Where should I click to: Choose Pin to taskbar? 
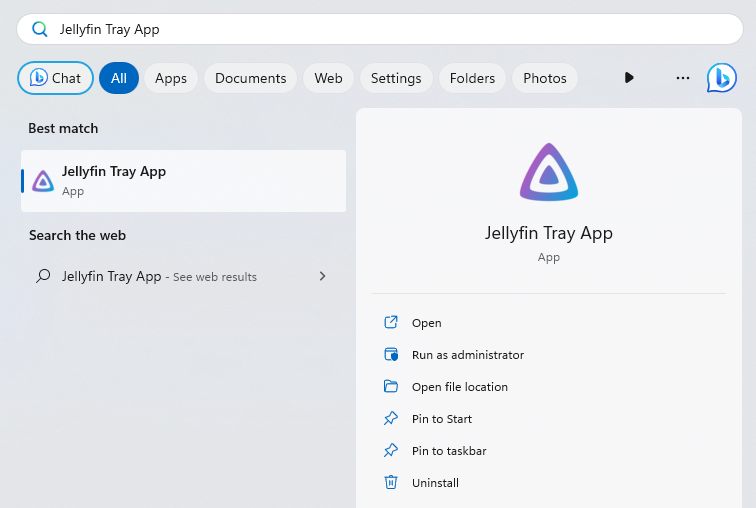[x=549, y=451]
